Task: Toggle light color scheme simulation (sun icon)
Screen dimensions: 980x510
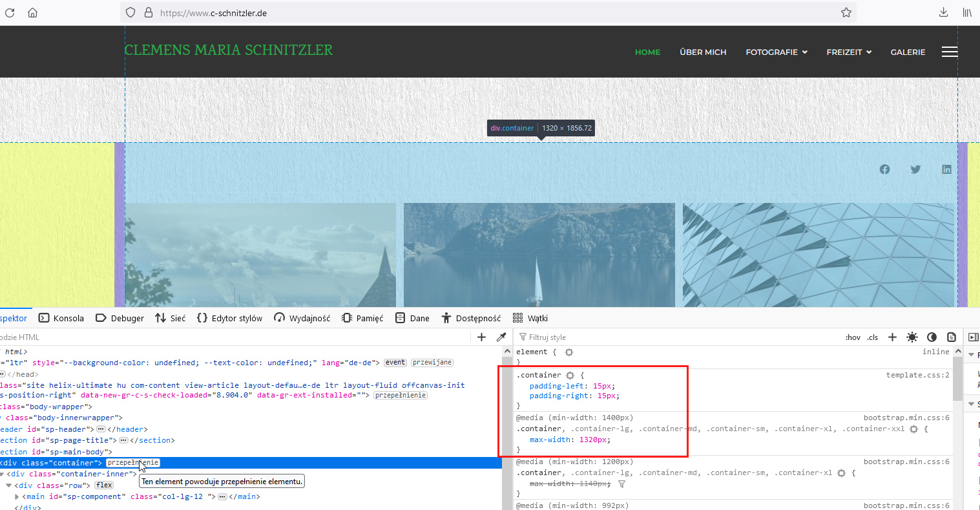Action: point(912,337)
